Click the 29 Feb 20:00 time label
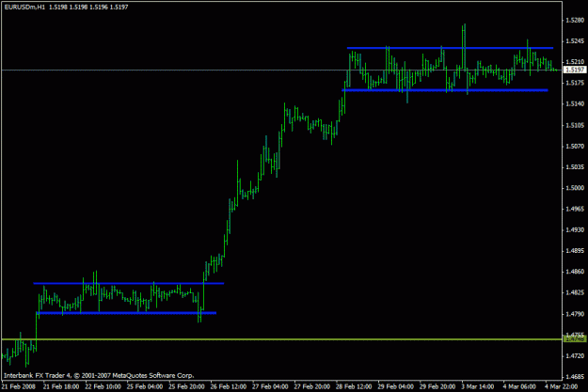Screen dimensions: 588x392 point(437,386)
